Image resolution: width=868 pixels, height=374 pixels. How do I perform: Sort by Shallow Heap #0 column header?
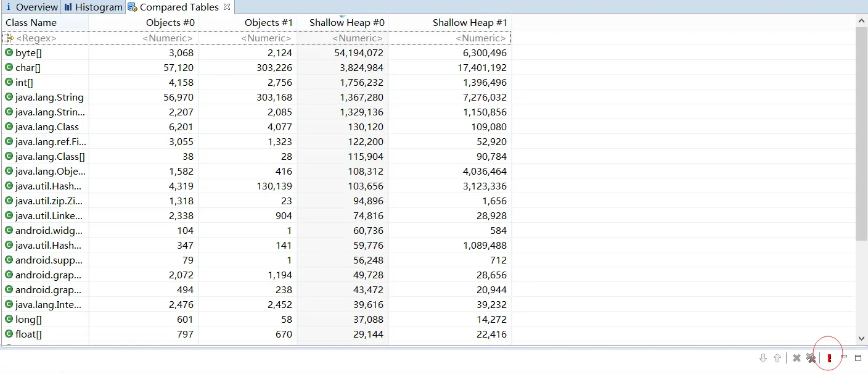pos(343,22)
